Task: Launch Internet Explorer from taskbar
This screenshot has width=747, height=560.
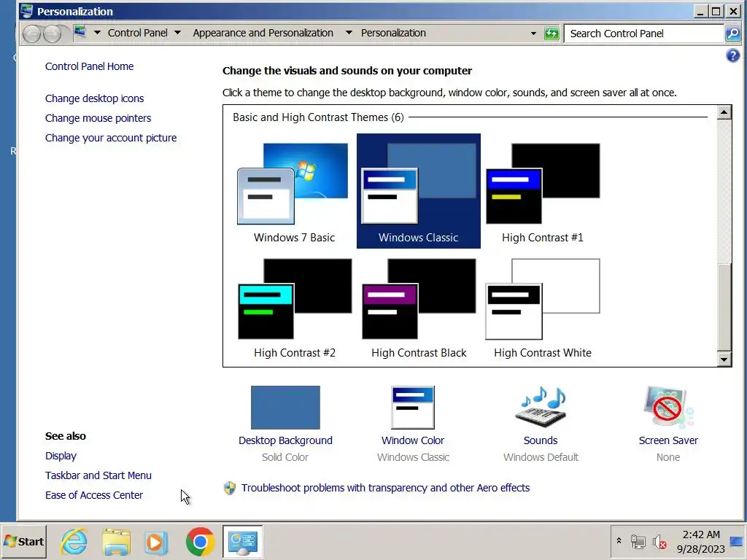Action: click(x=74, y=542)
